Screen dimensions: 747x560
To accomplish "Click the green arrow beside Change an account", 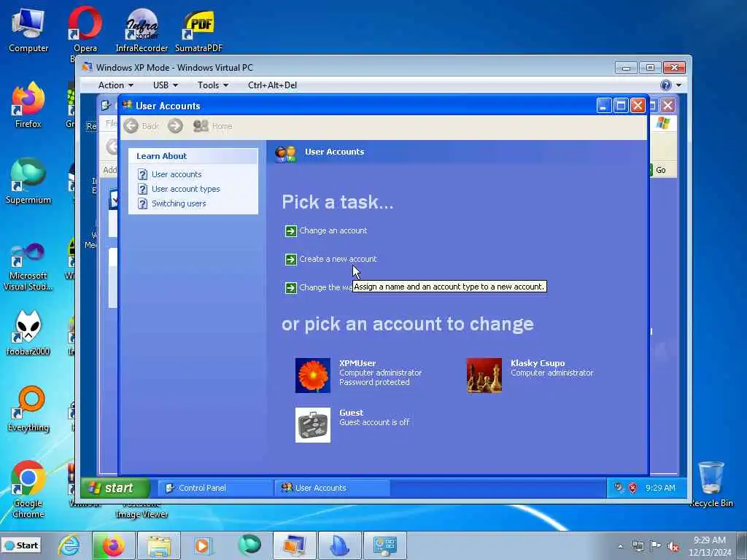I will [290, 231].
